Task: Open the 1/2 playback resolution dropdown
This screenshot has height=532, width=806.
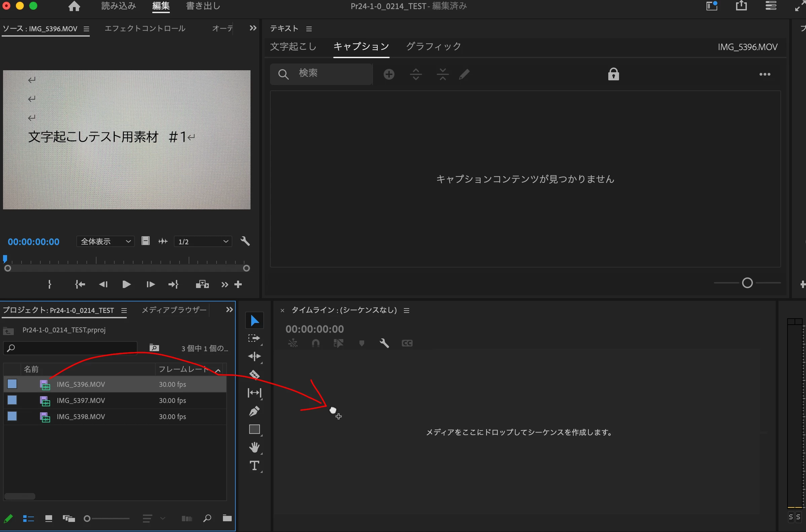Action: point(203,241)
